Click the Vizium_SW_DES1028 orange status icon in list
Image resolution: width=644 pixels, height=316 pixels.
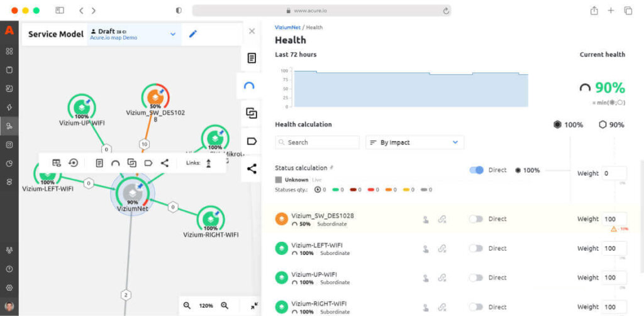[281, 219]
